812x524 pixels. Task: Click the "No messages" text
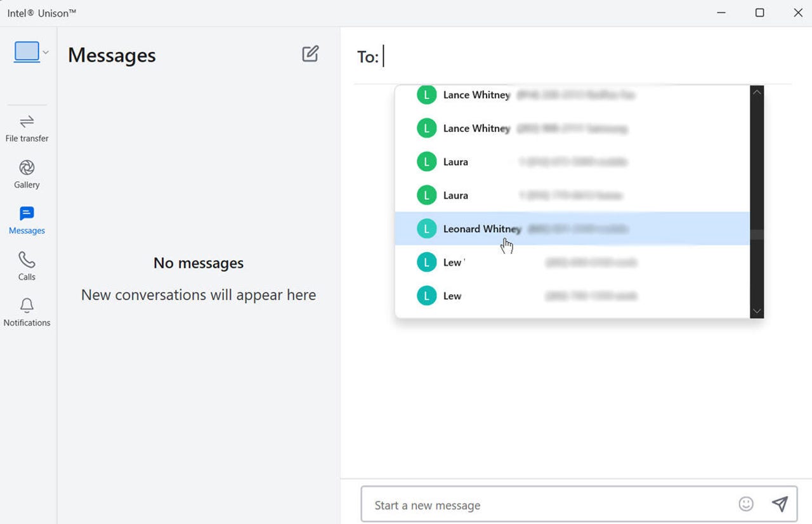[199, 263]
